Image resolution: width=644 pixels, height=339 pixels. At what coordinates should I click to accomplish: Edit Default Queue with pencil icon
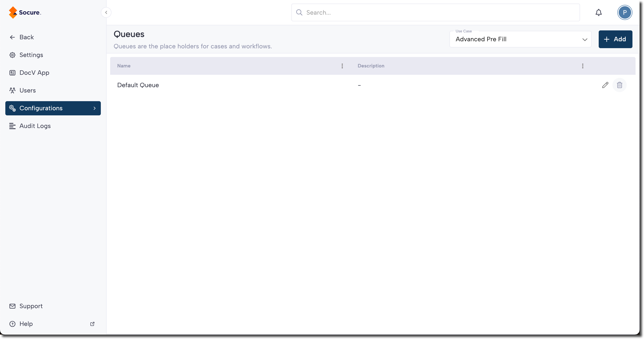(605, 85)
